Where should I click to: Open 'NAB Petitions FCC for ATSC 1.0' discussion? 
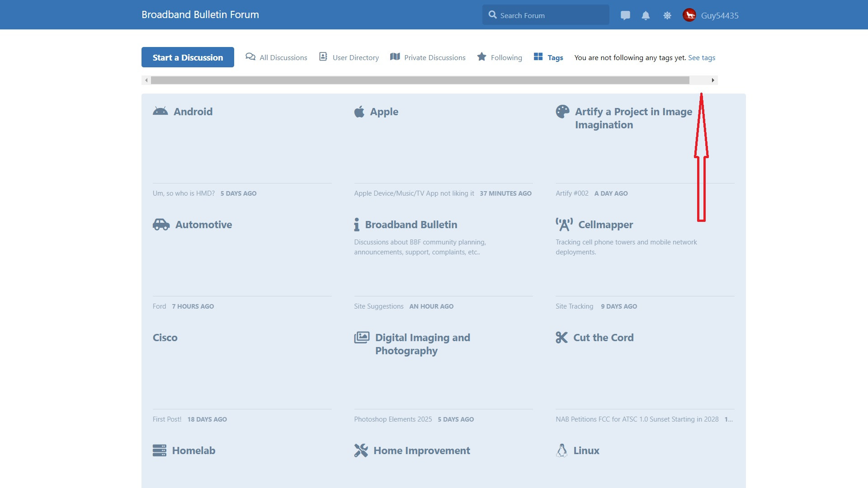pos(637,419)
